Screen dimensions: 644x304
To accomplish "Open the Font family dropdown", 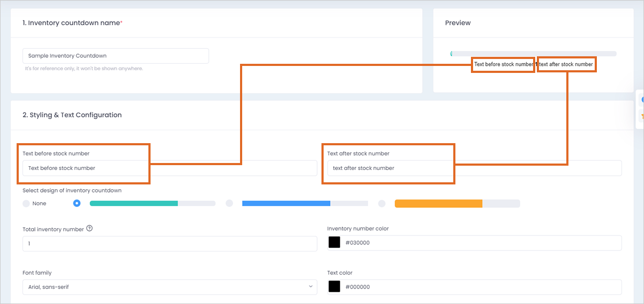I will 170,287.
